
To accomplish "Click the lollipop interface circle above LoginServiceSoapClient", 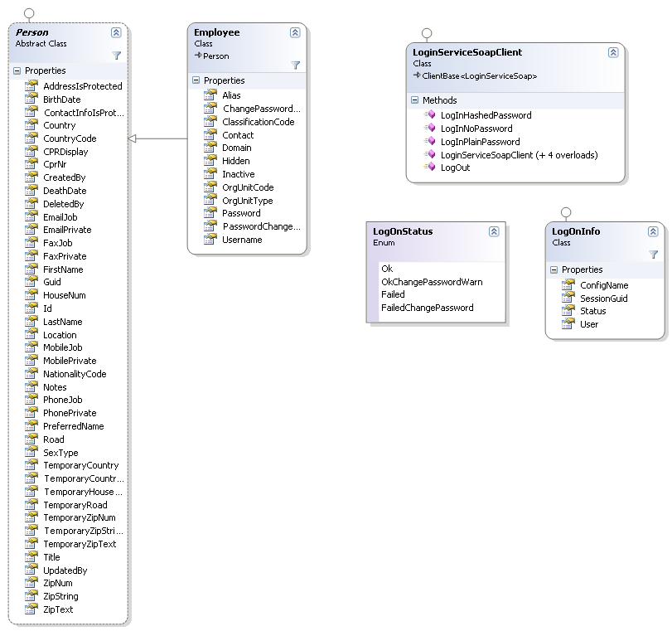I will tap(427, 33).
